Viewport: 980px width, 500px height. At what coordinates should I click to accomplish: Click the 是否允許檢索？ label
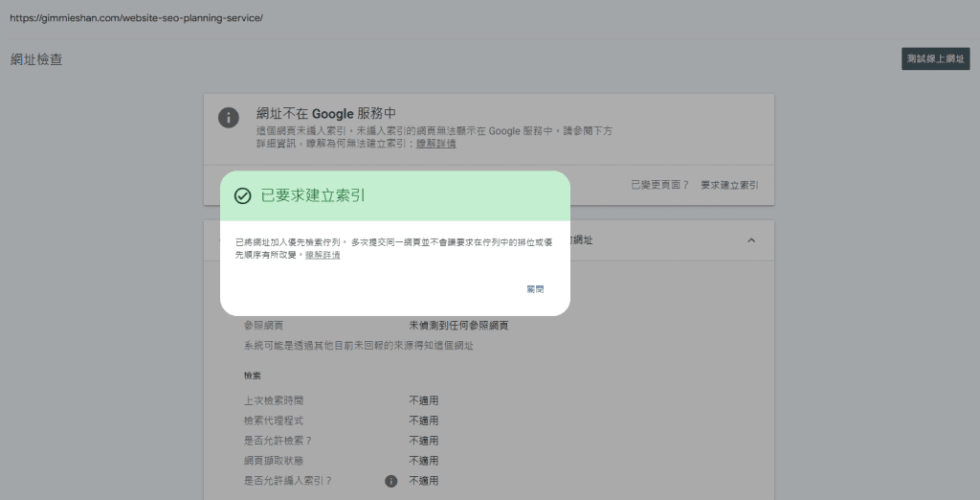(278, 441)
